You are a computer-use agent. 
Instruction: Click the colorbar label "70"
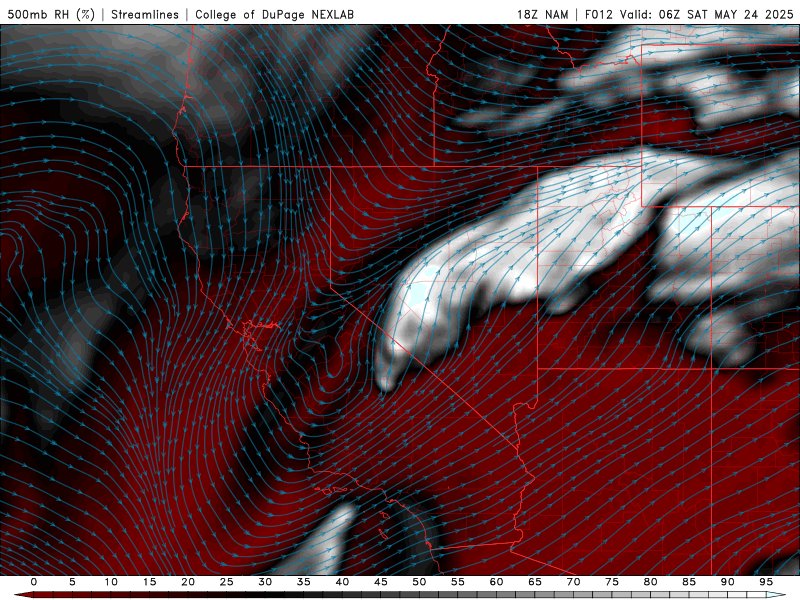(x=573, y=582)
